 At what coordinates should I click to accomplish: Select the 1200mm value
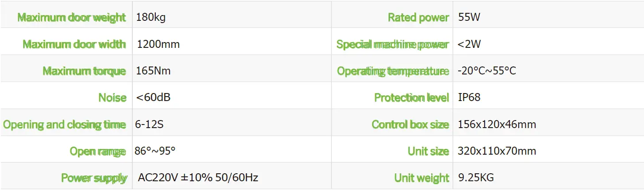click(158, 44)
